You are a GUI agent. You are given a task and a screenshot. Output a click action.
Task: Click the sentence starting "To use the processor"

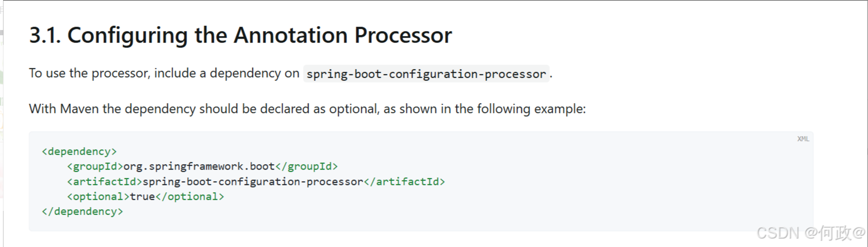coord(164,73)
